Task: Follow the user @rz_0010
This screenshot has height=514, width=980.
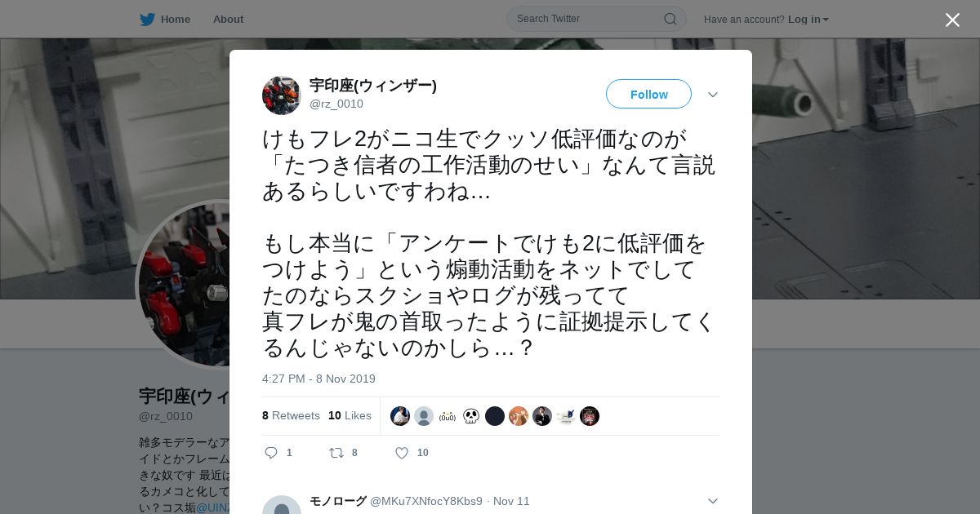Action: tap(648, 95)
